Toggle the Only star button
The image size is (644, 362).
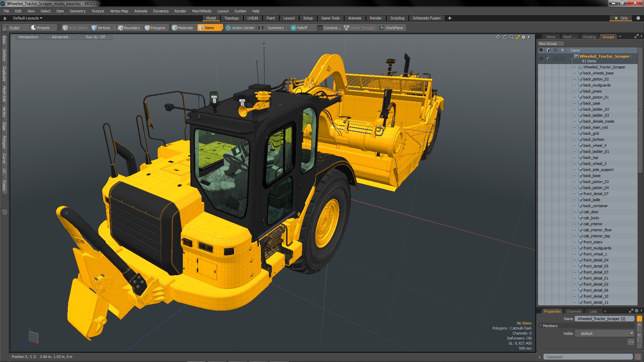(x=621, y=18)
